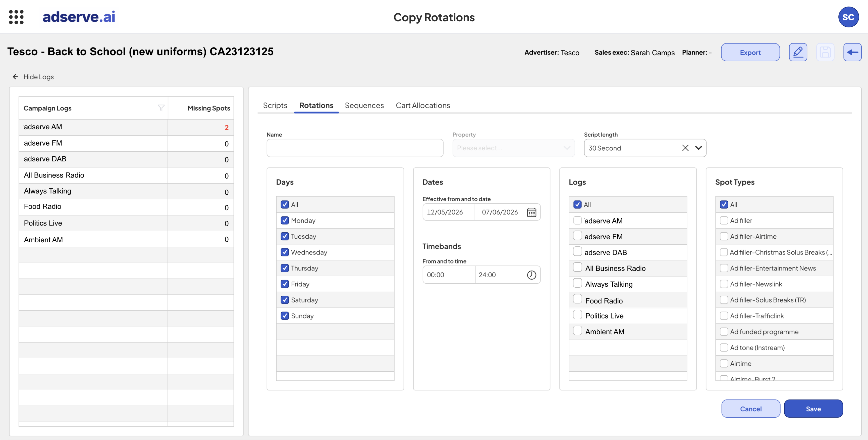Open the calendar date picker icon
The width and height of the screenshot is (868, 440).
coord(531,212)
